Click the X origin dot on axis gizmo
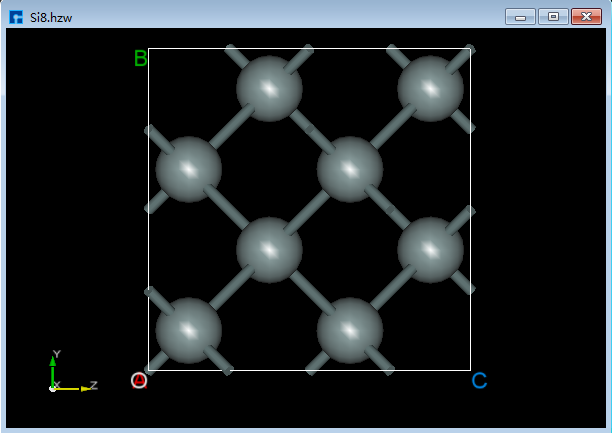The height and width of the screenshot is (433, 612). point(53,388)
